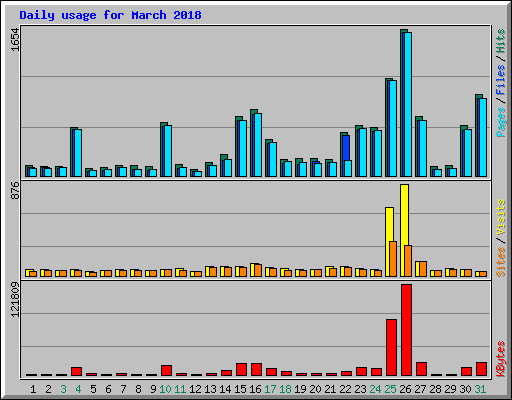Click the 121809 KBytes axis value
Screen dimensions: 512x400
coord(15,299)
